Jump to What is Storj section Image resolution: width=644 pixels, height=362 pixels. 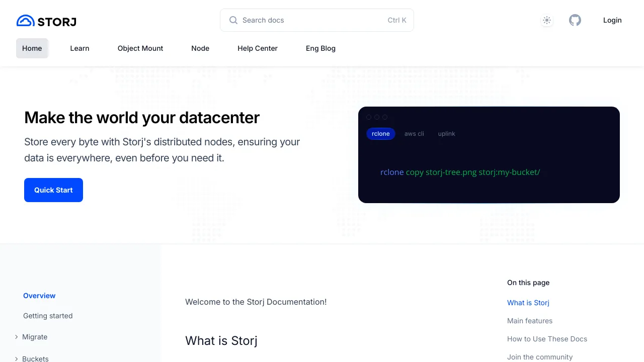[528, 303]
